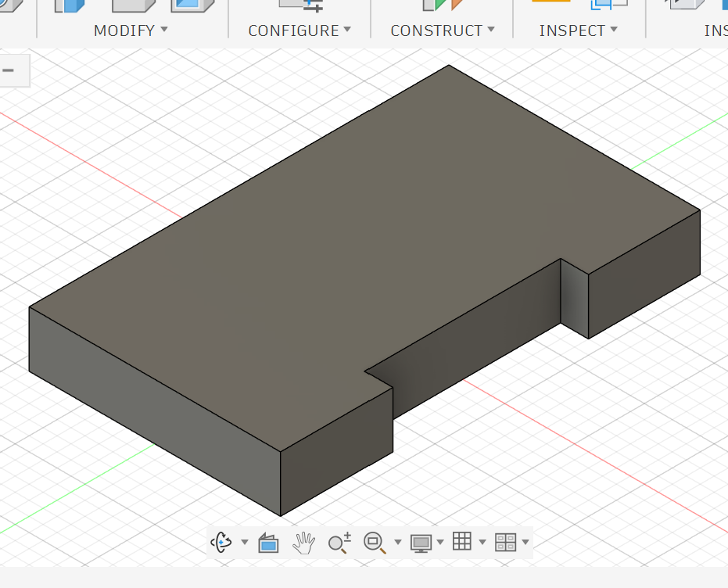728x588 pixels.
Task: Select the Pan hand tool
Action: point(303,543)
